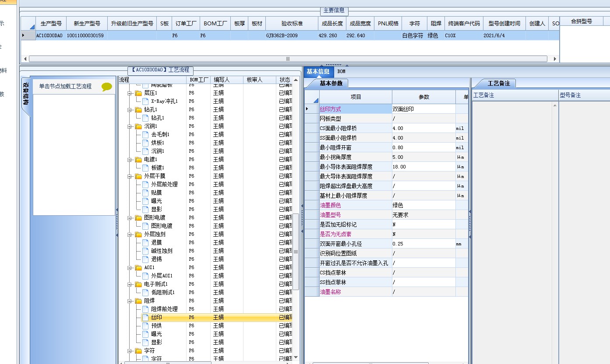Click the document icon beside 预烘
The height and width of the screenshot is (364, 610).
(x=146, y=325)
